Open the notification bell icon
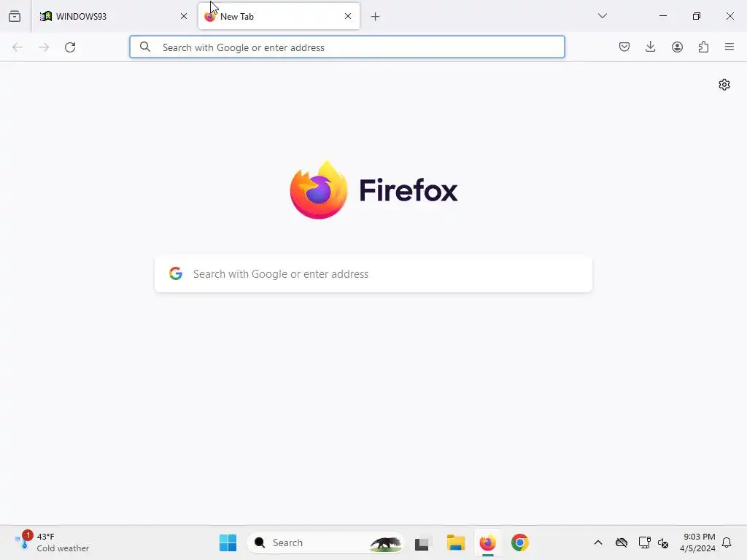 point(727,542)
